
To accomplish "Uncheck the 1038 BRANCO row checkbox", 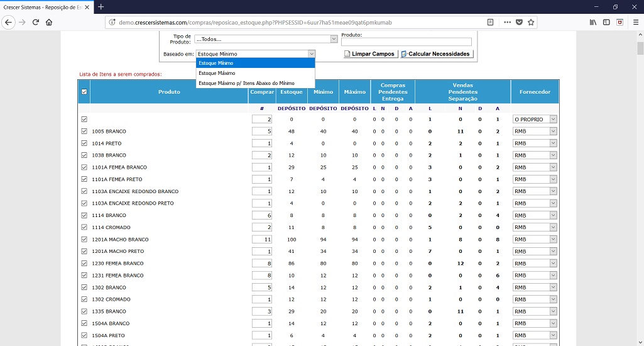I will (84, 155).
